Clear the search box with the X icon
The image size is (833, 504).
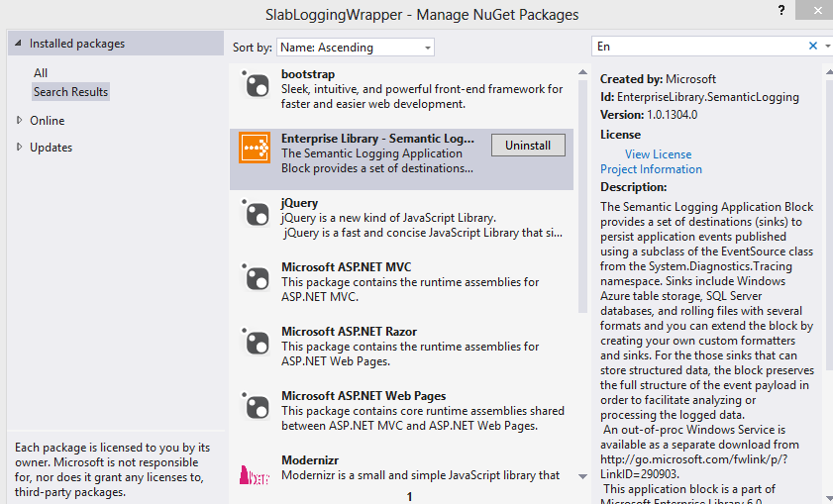coord(813,47)
